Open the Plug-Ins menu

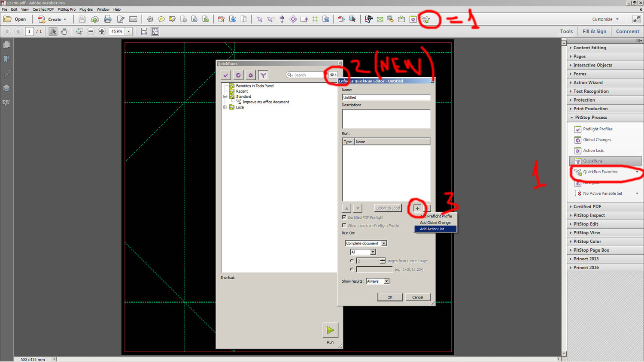[x=86, y=9]
